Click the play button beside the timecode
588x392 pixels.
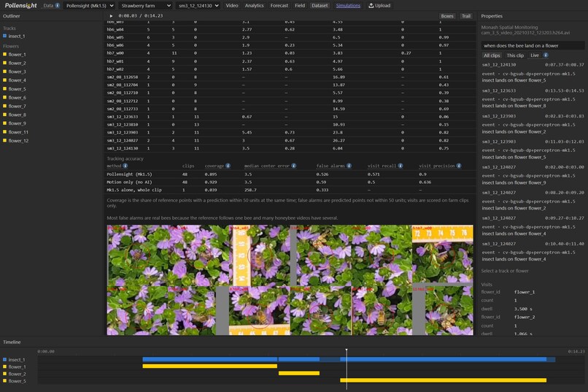click(111, 16)
